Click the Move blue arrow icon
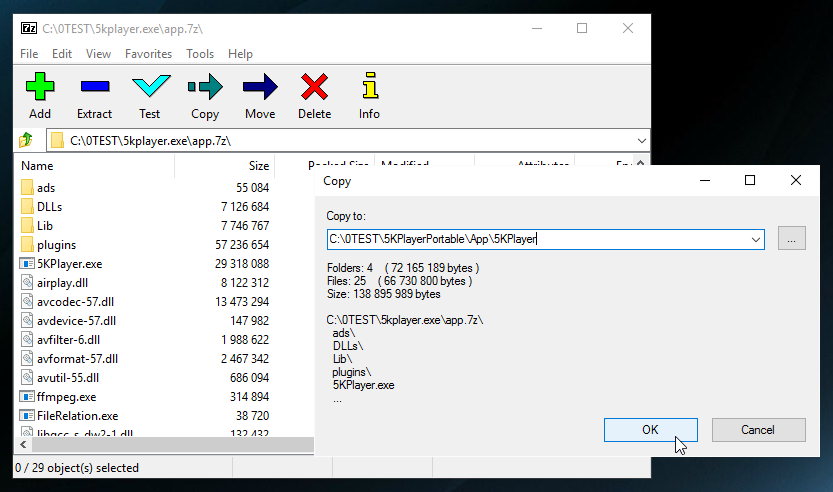The height and width of the screenshot is (492, 833). coord(260,87)
